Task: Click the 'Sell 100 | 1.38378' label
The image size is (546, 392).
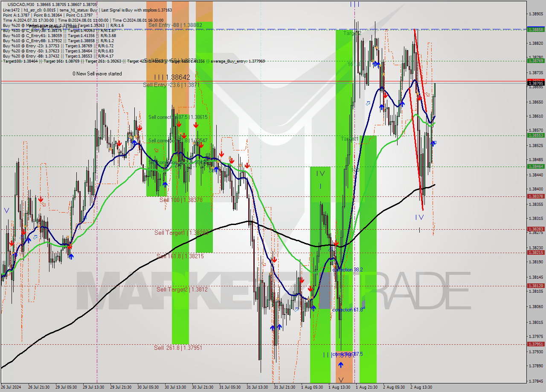Action: (x=181, y=200)
